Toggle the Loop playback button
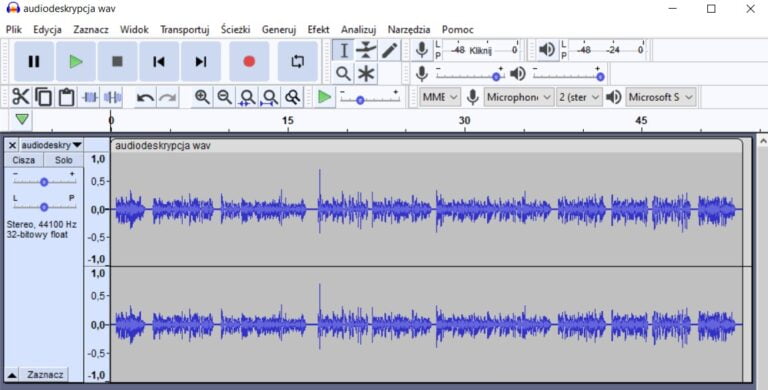 [x=297, y=62]
